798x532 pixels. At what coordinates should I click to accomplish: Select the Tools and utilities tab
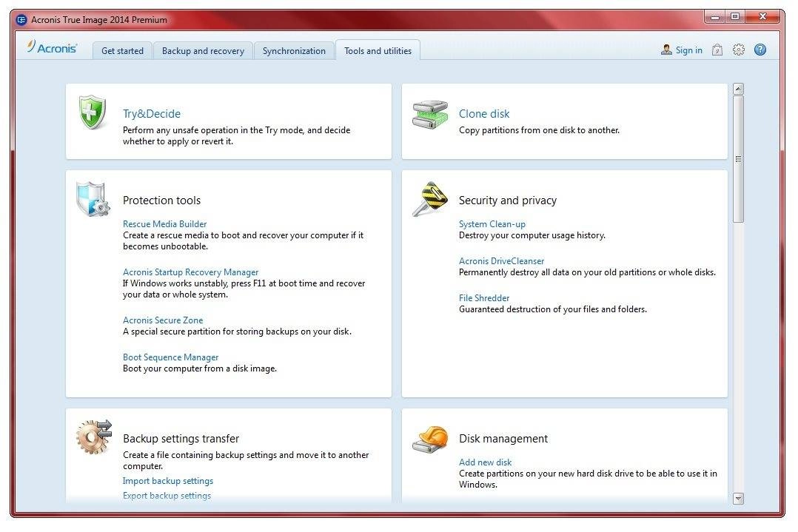378,51
